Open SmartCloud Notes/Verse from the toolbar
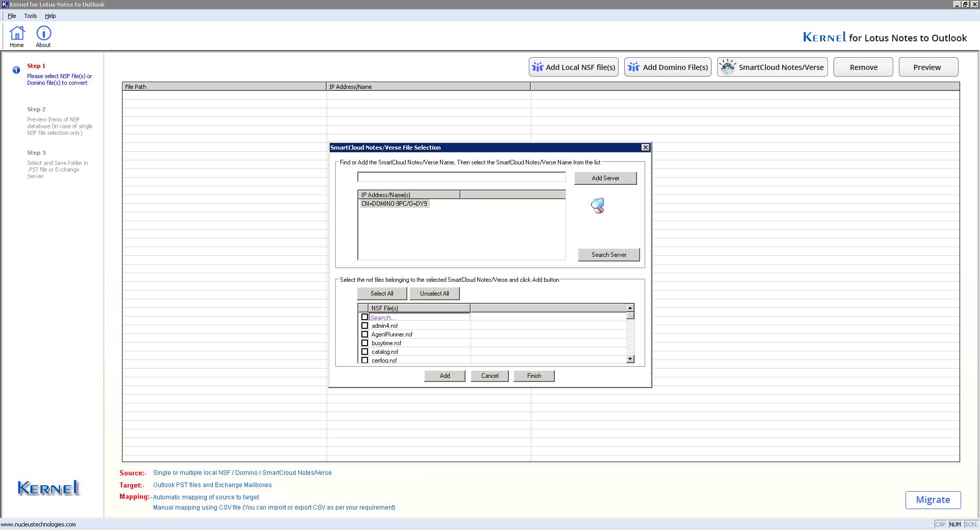980x530 pixels. [772, 67]
